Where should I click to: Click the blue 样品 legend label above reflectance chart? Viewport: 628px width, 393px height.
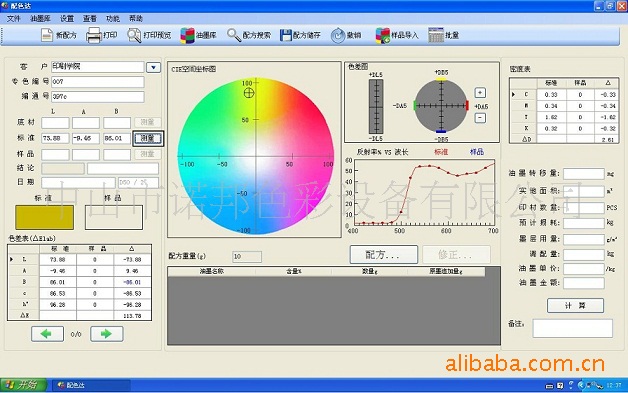click(477, 152)
